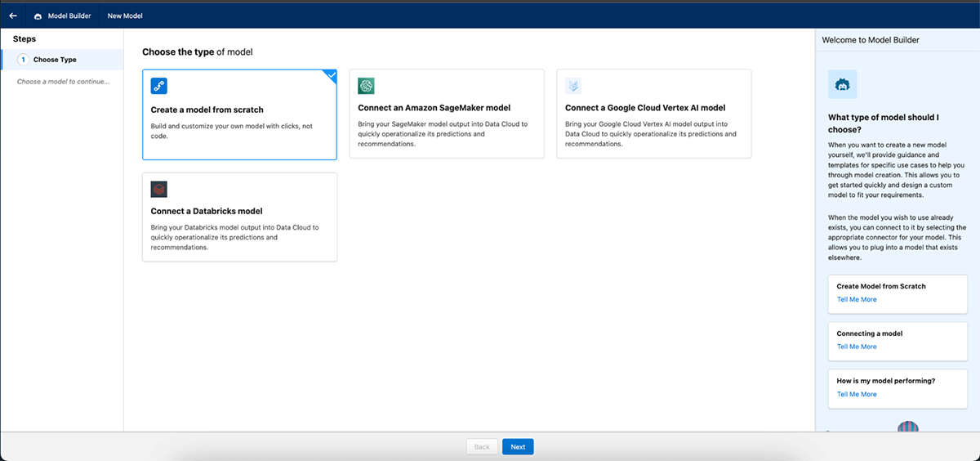Click the back arrow in header
Viewport: 980px width, 461px height.
(13, 16)
